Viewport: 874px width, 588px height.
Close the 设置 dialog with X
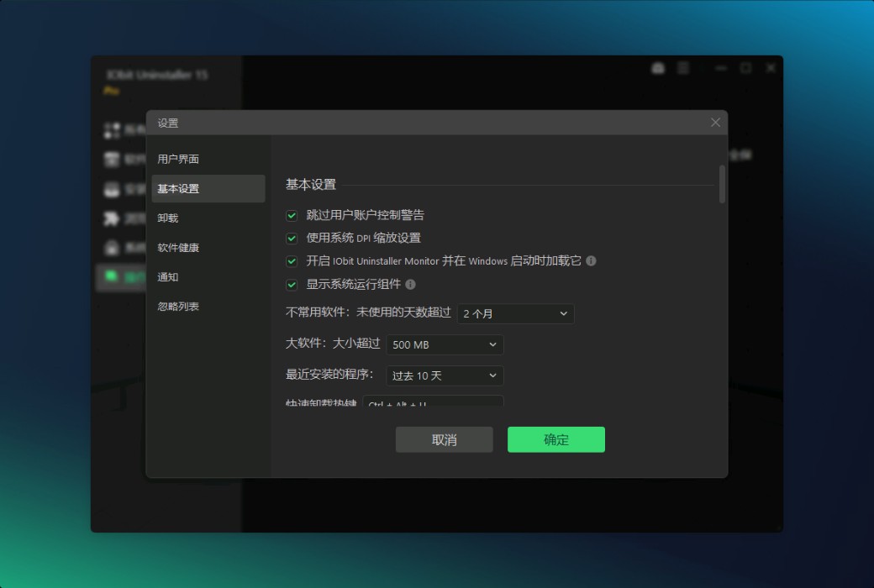(715, 123)
